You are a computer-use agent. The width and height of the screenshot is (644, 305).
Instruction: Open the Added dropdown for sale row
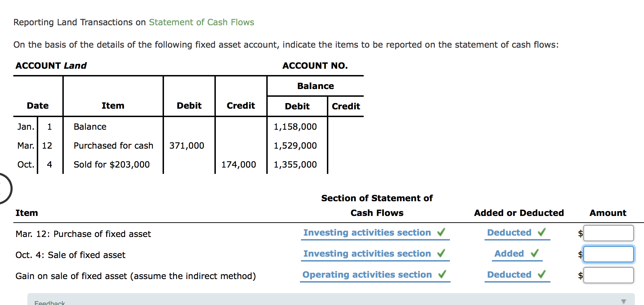(509, 254)
